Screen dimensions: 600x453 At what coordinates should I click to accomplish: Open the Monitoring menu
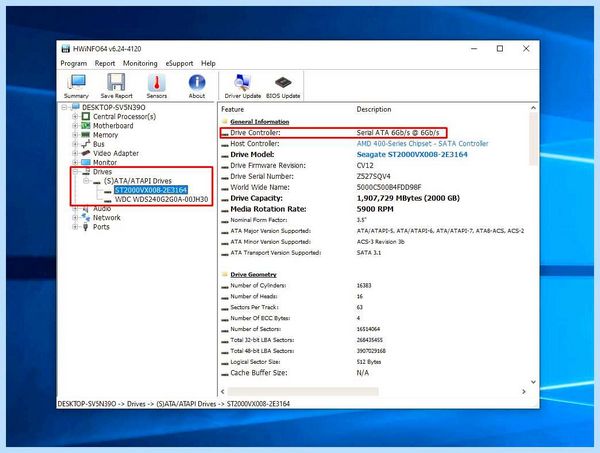(140, 63)
